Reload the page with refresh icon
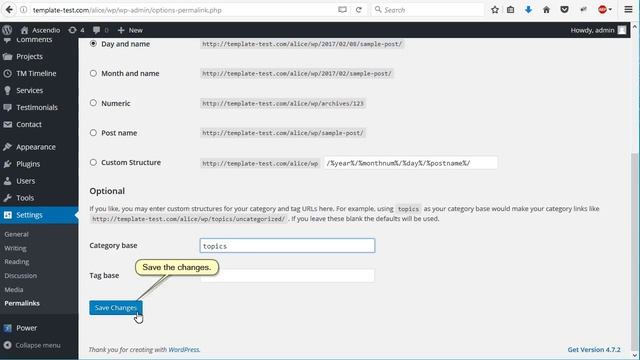 (358, 10)
